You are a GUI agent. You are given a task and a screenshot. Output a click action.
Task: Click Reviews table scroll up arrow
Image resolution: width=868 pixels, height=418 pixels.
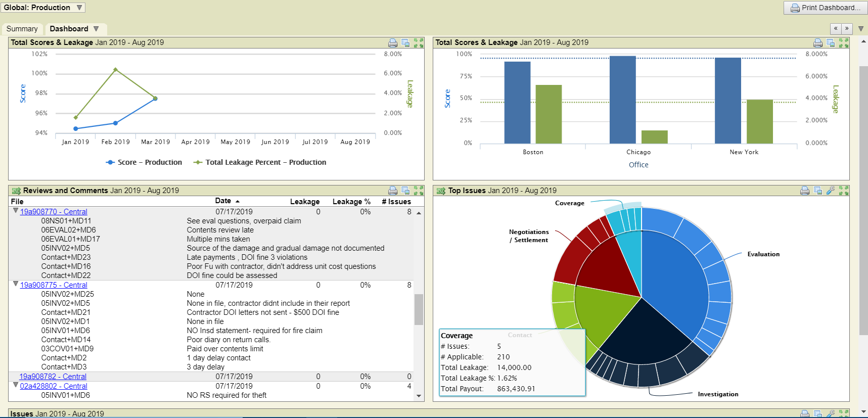click(419, 213)
